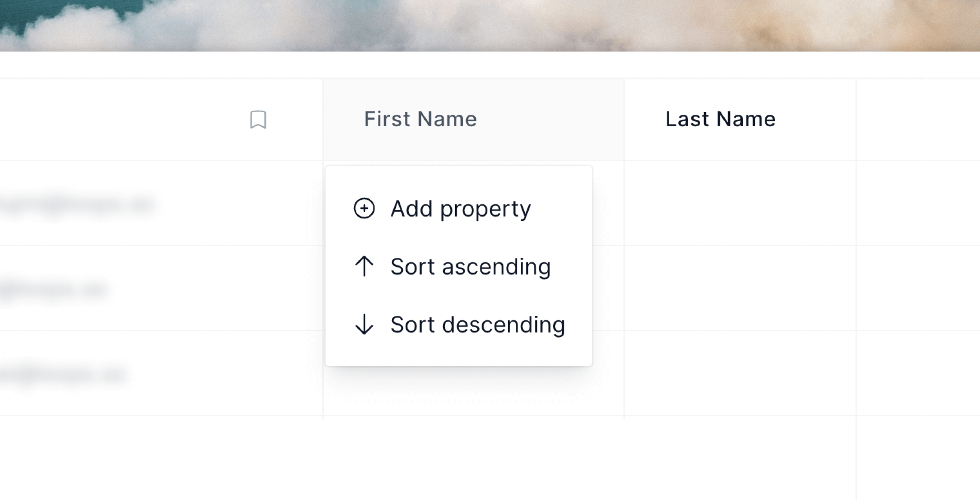
Task: Select the first blurred email row
Action: (161, 203)
